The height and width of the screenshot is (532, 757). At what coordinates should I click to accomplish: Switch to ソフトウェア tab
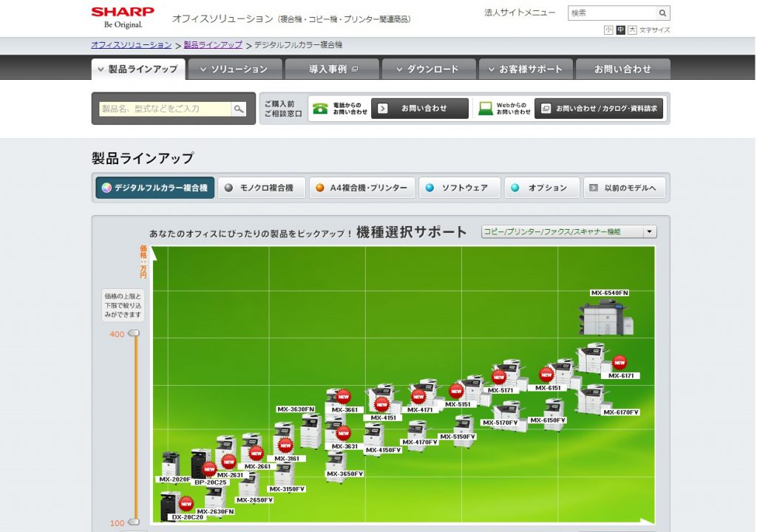pyautogui.click(x=459, y=188)
